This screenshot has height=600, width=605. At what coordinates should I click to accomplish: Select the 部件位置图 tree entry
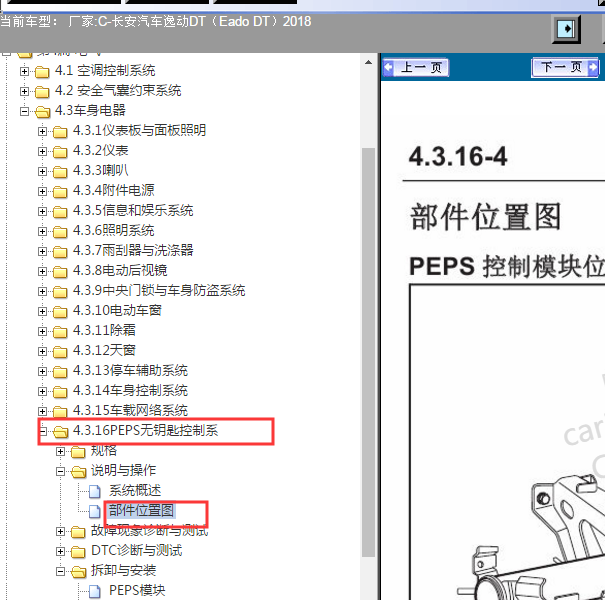click(141, 510)
